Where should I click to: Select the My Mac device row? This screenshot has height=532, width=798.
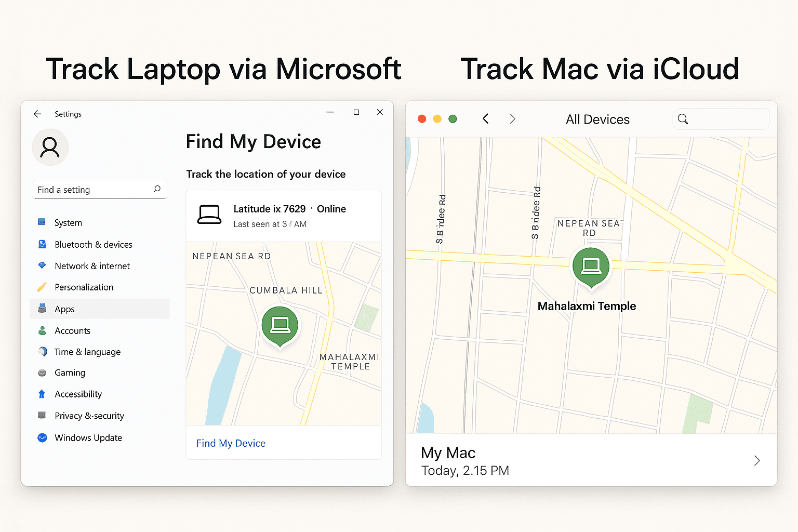pyautogui.click(x=591, y=460)
